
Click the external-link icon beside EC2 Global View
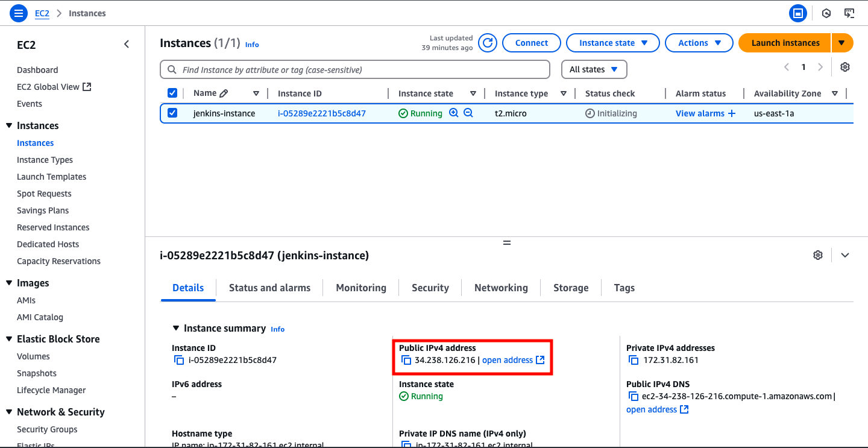click(87, 87)
